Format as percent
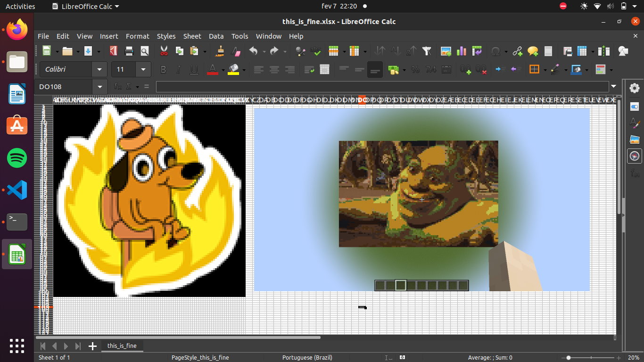The height and width of the screenshot is (362, 644). click(415, 69)
